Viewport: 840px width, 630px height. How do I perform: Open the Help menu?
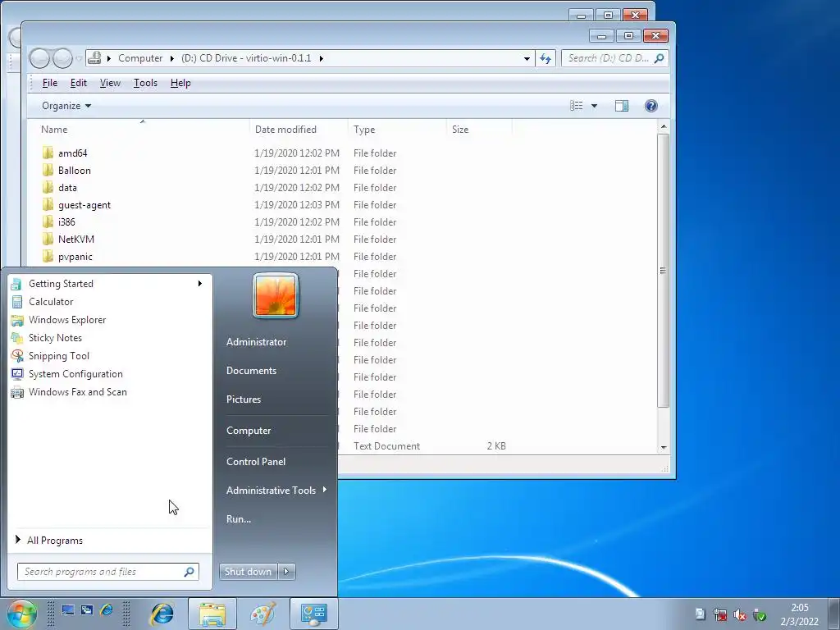pyautogui.click(x=180, y=83)
